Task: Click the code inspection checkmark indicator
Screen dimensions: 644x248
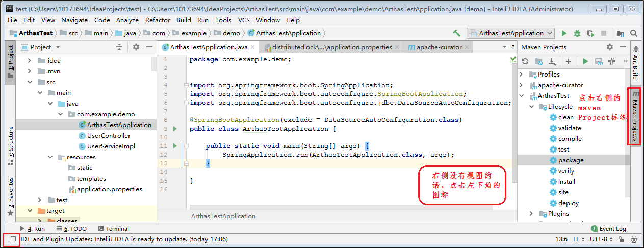Action: click(513, 59)
